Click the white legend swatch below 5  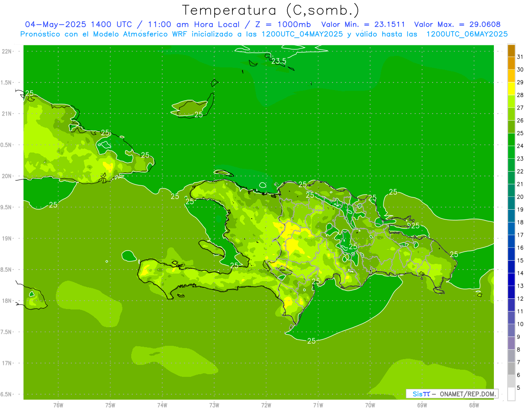[511, 394]
